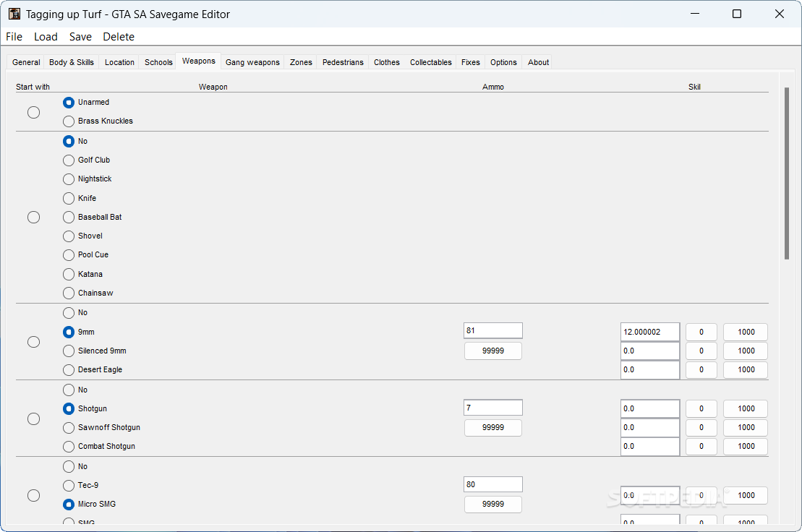
Task: Click the 99999 button under shotgun ammo
Action: pyautogui.click(x=493, y=428)
